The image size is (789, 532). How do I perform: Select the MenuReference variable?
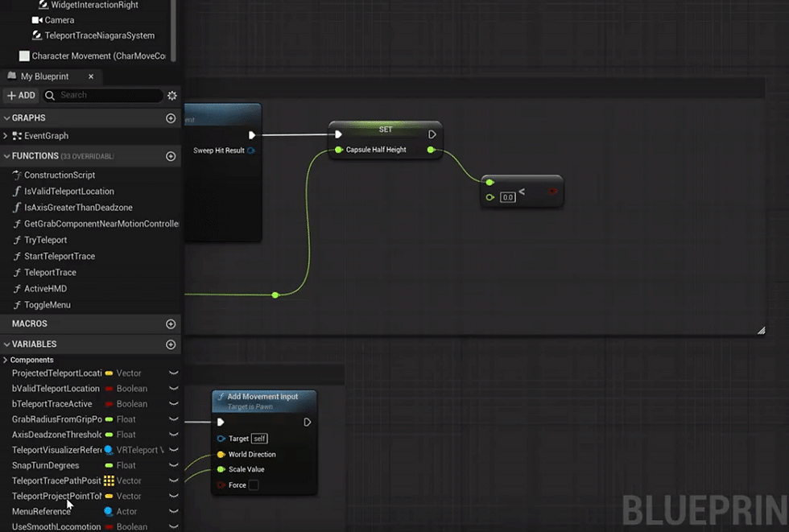[x=41, y=511]
